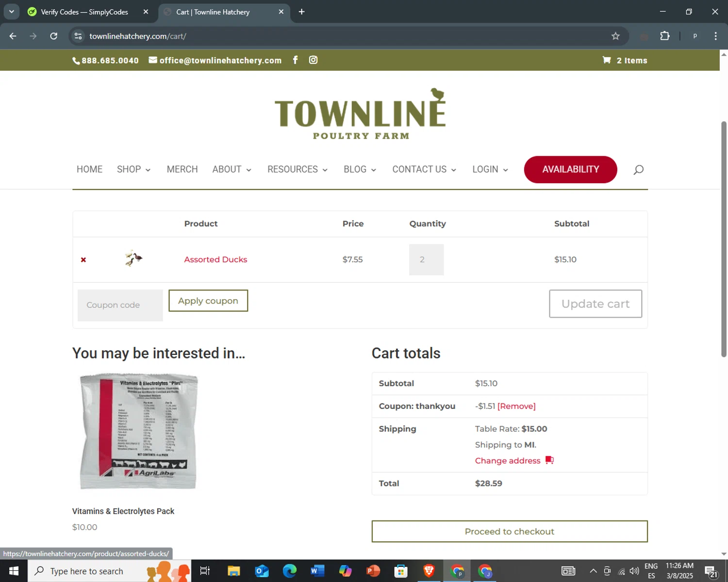Viewport: 728px width, 582px height.
Task: Remove Assorted Ducks with red X
Action: pos(83,260)
